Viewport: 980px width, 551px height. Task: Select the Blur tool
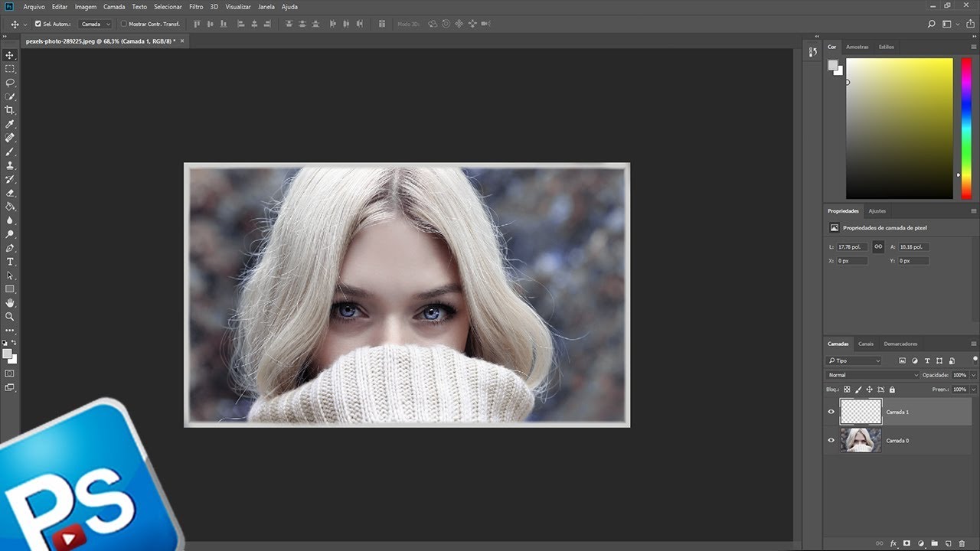(x=10, y=220)
